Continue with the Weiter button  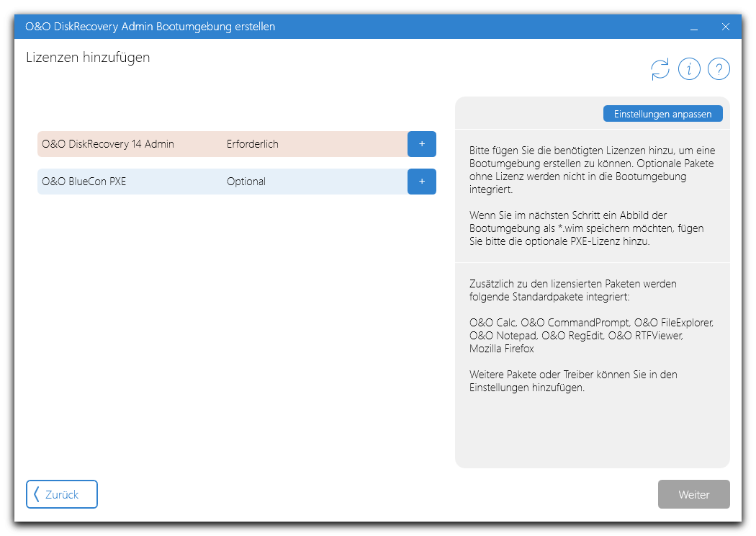694,494
